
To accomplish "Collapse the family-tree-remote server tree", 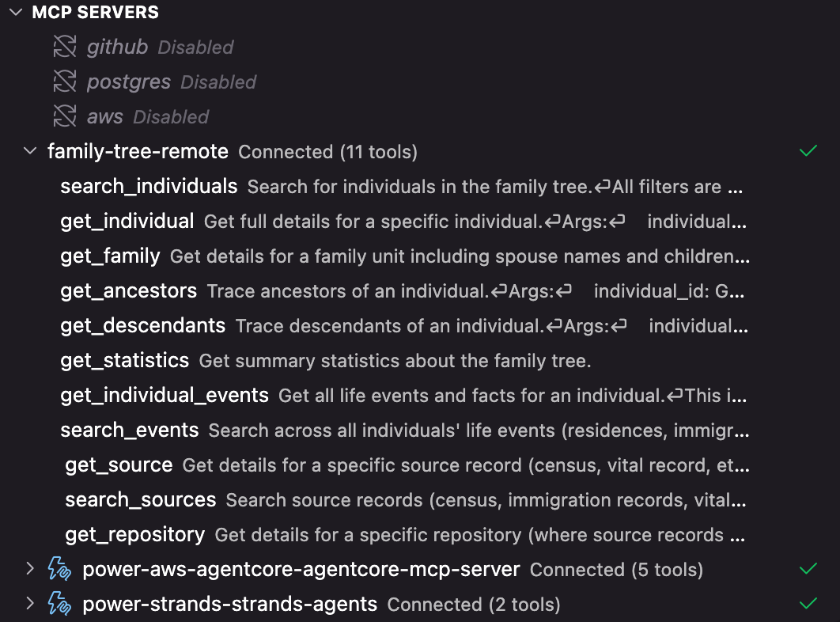I will point(30,151).
